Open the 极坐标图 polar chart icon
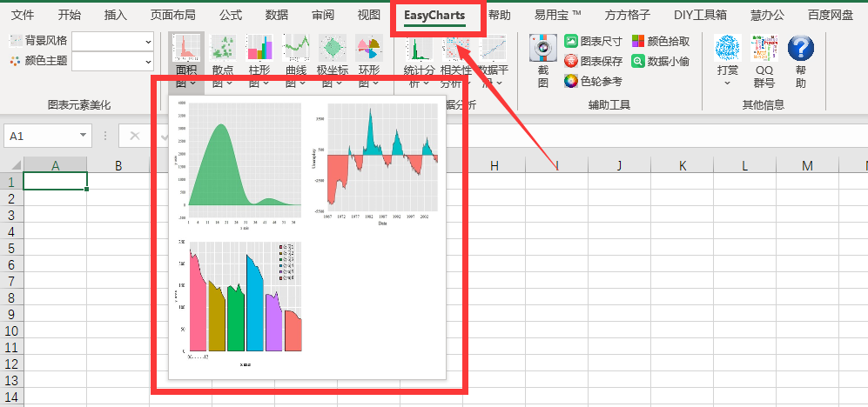868x407 pixels. [x=333, y=48]
